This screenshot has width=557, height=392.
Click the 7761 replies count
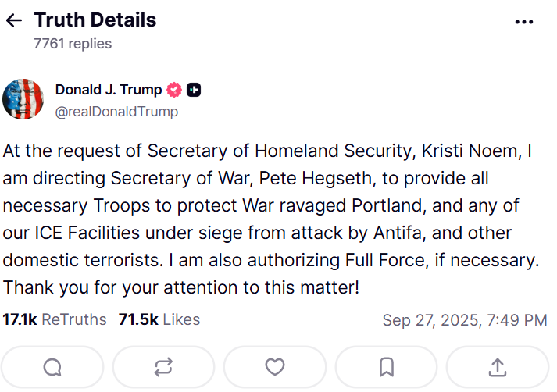(73, 44)
